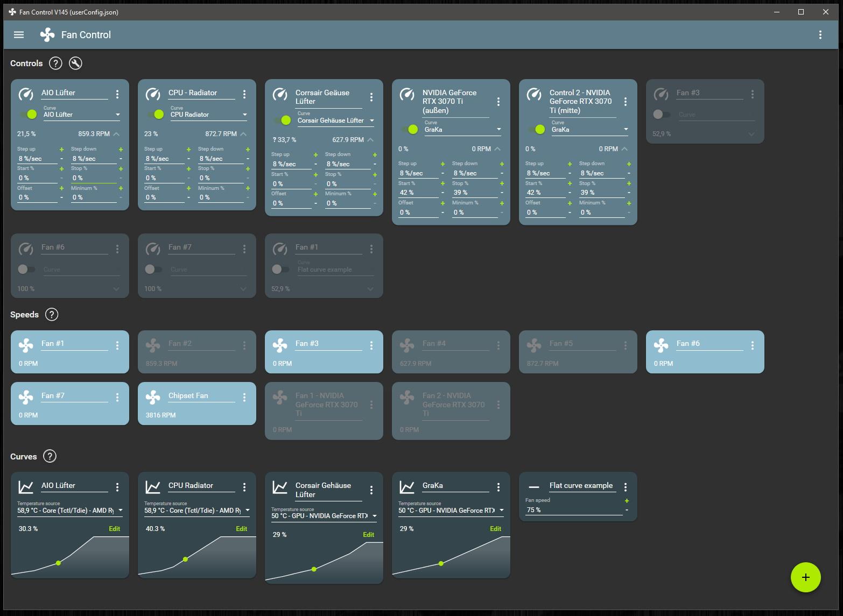
Task: Open the curve dropdown showing CPU Radiator
Action: tap(209, 115)
